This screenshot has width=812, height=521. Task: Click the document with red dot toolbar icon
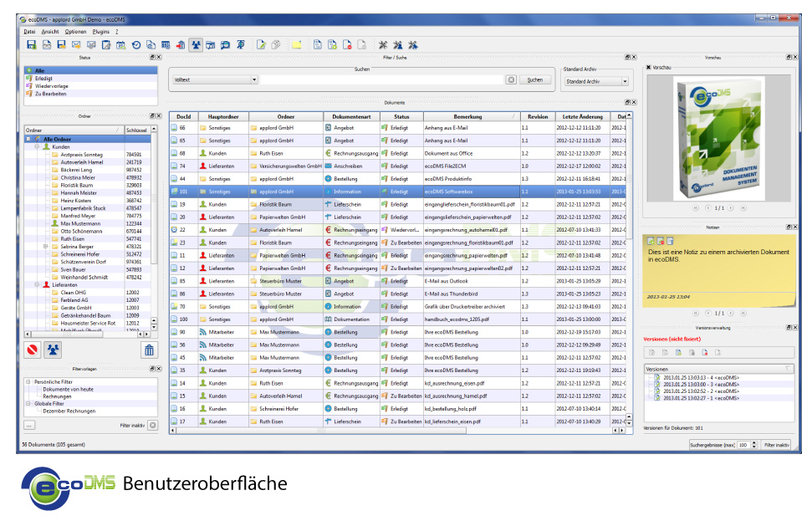tap(347, 45)
